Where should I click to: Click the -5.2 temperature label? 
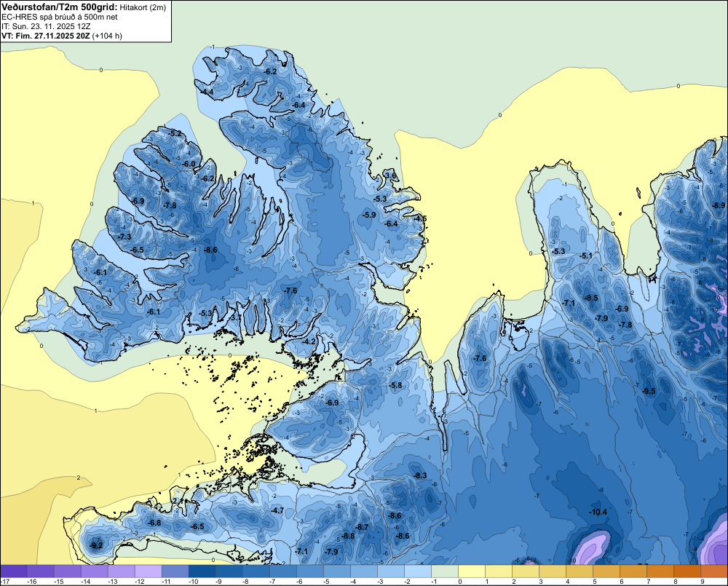point(175,134)
